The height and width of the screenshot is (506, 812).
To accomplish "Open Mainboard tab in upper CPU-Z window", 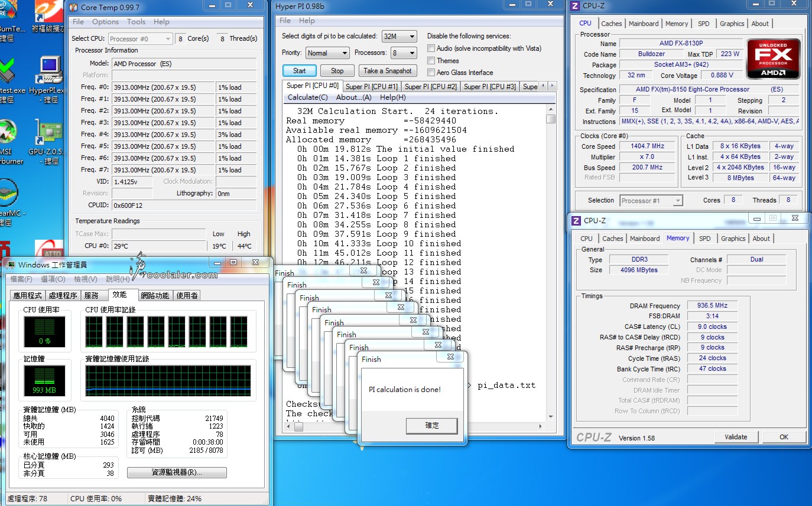I will (644, 24).
